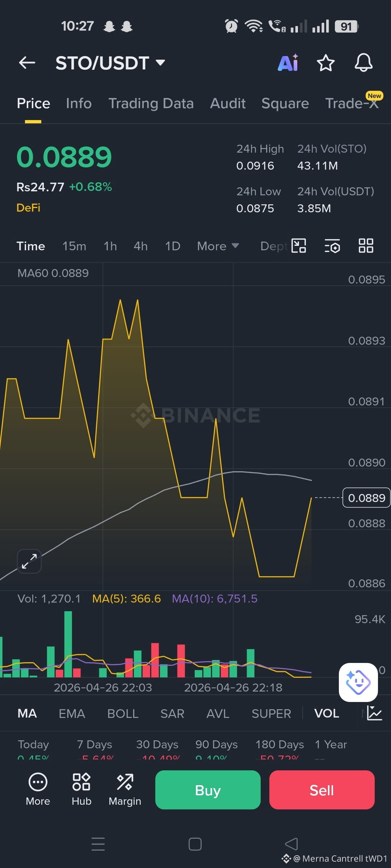
Task: Tap the 24h Vol(USDT) value 3.85M
Action: tap(314, 208)
